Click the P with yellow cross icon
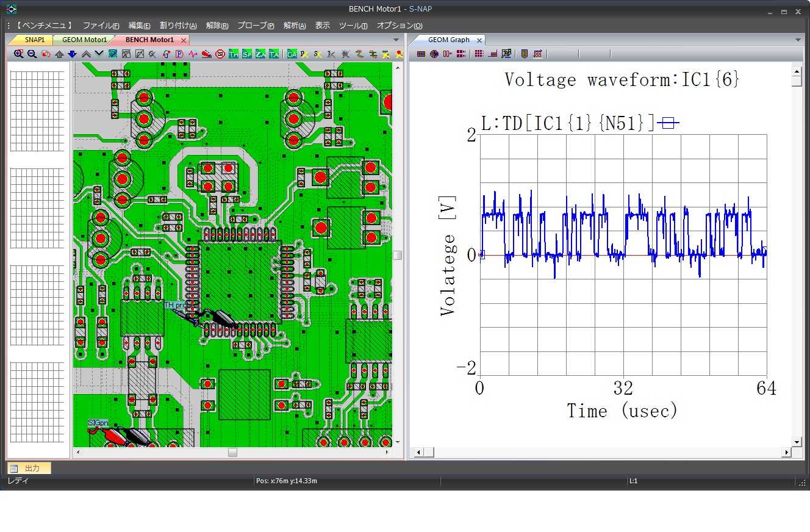 304,54
